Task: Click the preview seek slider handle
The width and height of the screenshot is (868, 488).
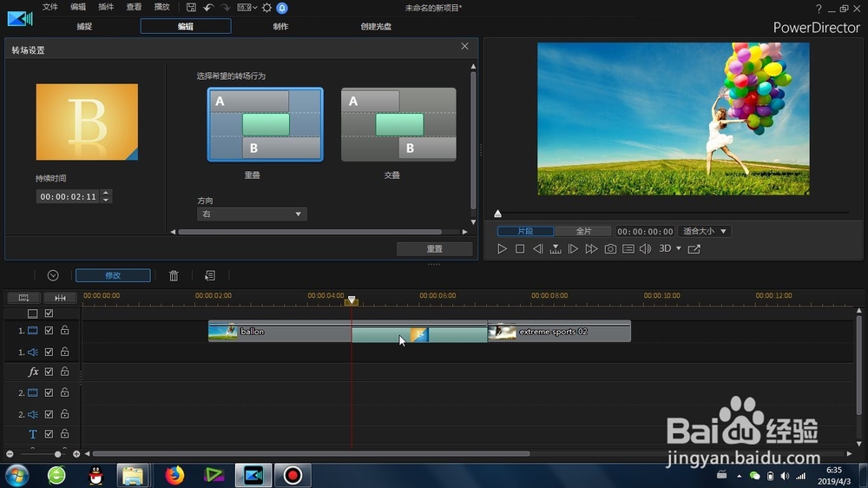Action: pos(497,214)
